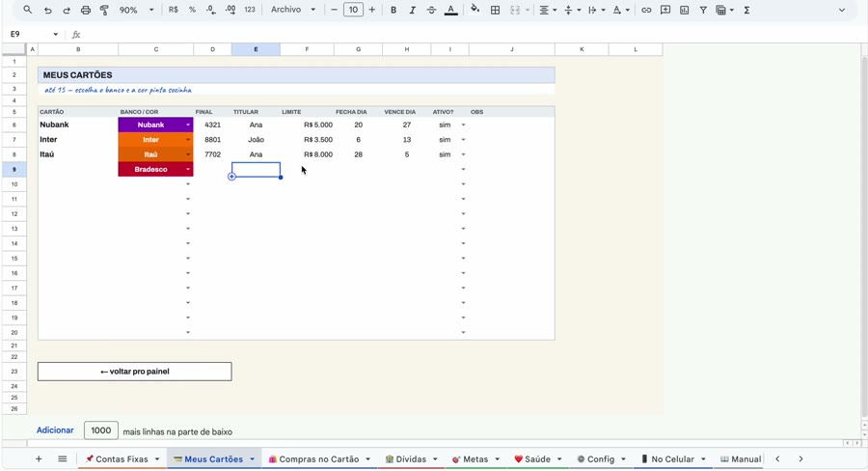The height and width of the screenshot is (471, 868).
Task: Add a new sheet with plus button
Action: point(39,458)
